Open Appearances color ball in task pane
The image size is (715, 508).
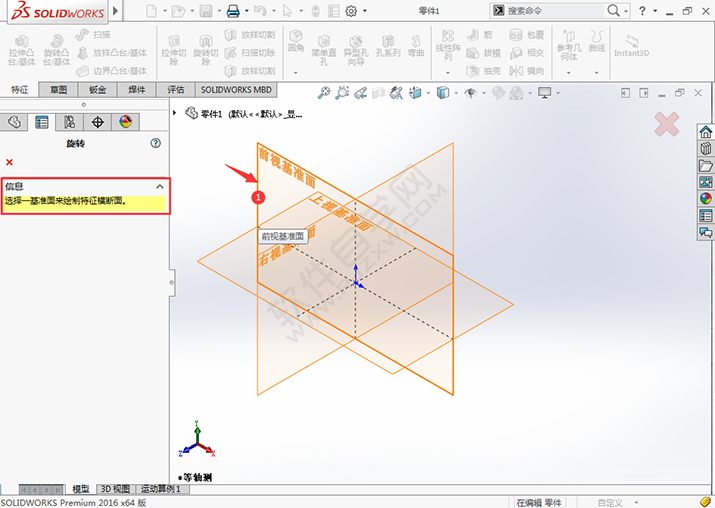coord(705,199)
